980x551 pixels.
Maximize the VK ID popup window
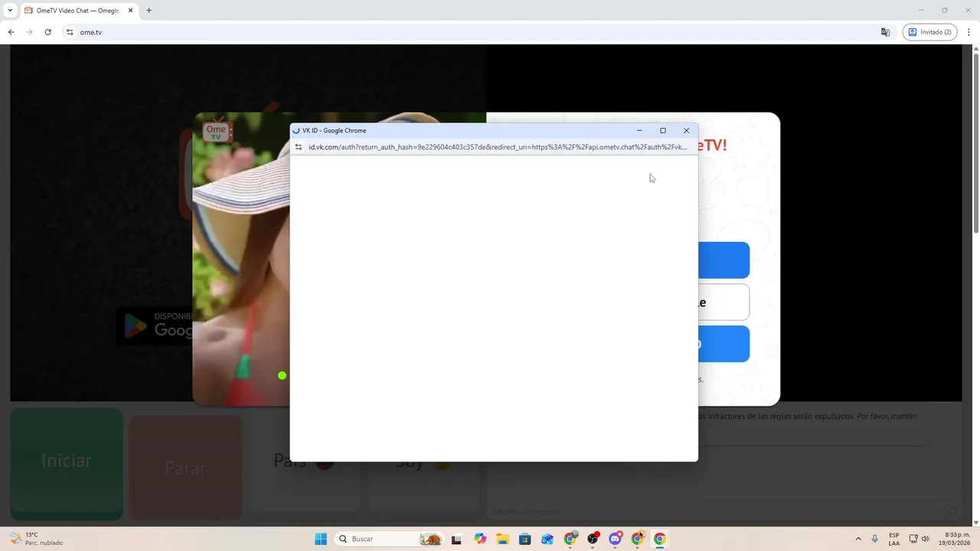tap(663, 130)
